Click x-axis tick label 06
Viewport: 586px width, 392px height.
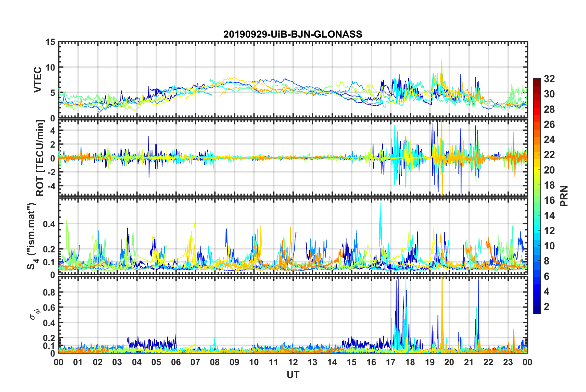[176, 362]
